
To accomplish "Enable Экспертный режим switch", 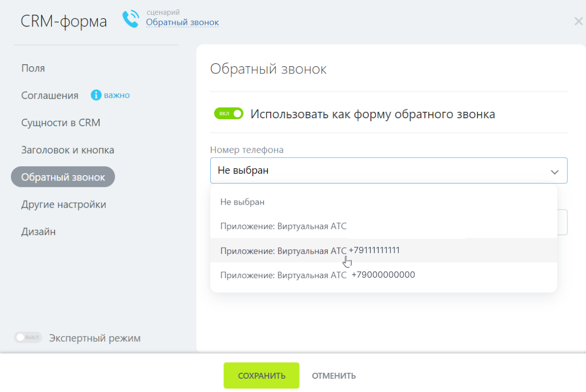I will 28,338.
